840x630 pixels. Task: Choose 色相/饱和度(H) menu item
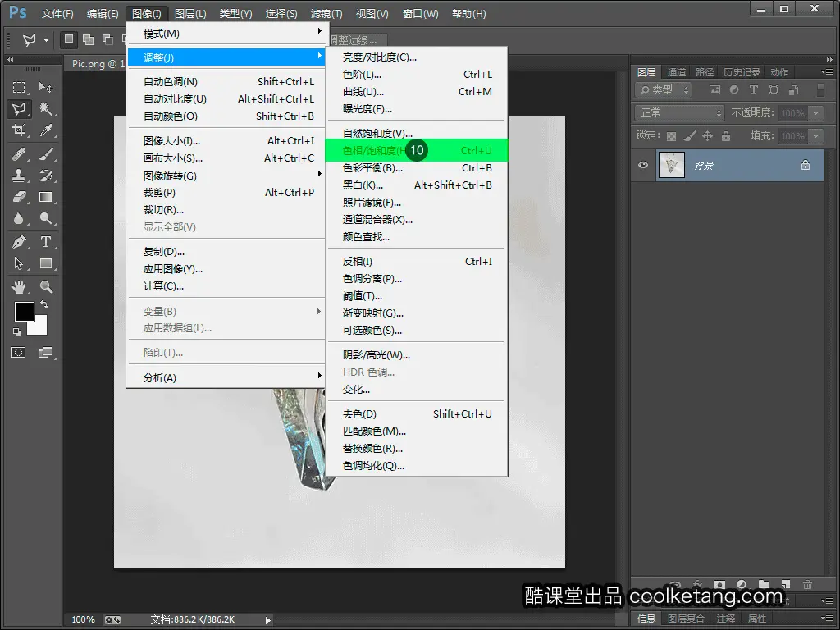pyautogui.click(x=416, y=151)
